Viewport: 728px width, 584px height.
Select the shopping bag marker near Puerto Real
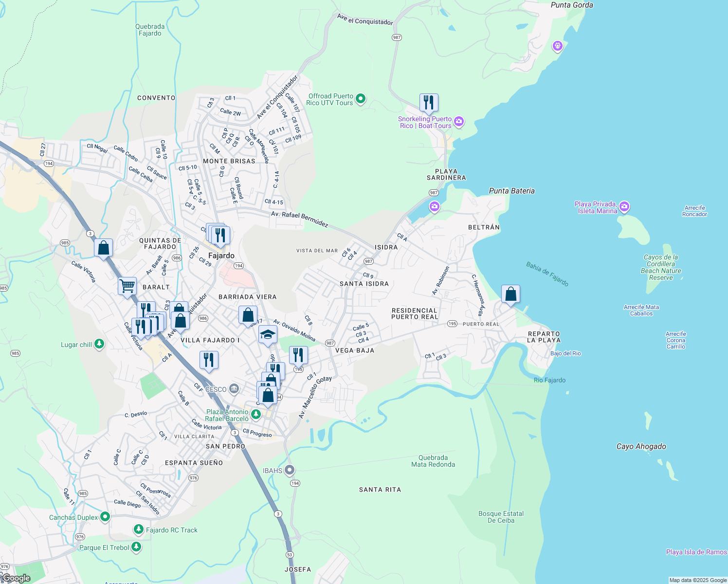(510, 294)
